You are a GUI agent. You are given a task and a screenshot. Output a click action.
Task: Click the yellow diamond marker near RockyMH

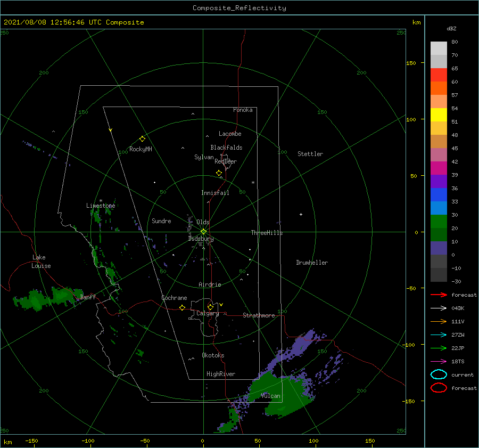click(x=142, y=139)
